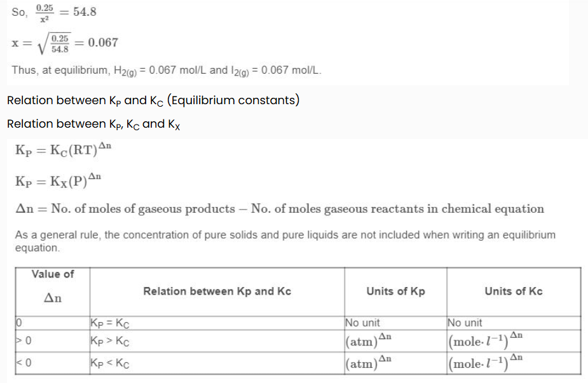Click 'No unit' under Units of Kc
This screenshot has width=588, height=383.
465,323
